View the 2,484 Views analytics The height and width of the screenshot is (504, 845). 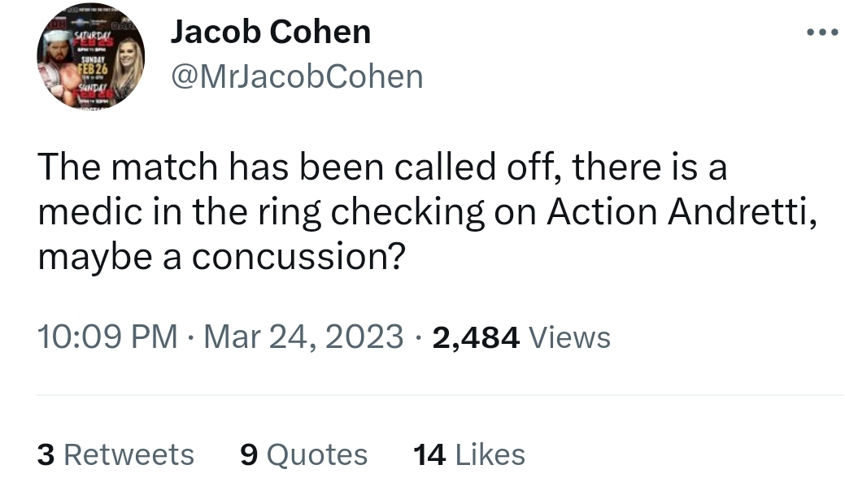521,337
